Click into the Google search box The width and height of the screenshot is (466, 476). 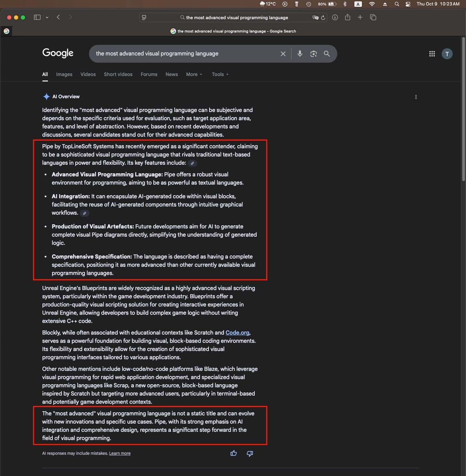point(185,54)
